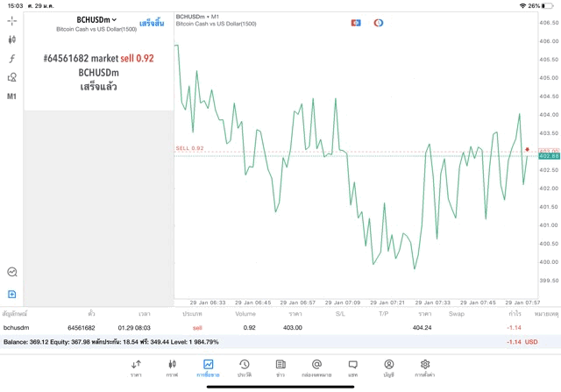The height and width of the screenshot is (392, 561).
Task: Click the circular red-blue chart icon
Action: [379, 23]
